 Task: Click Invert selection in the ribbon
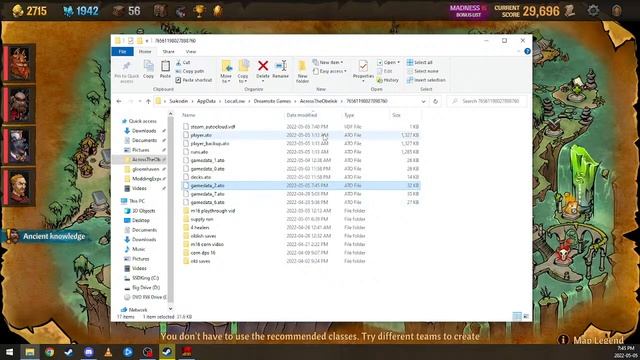(426, 80)
